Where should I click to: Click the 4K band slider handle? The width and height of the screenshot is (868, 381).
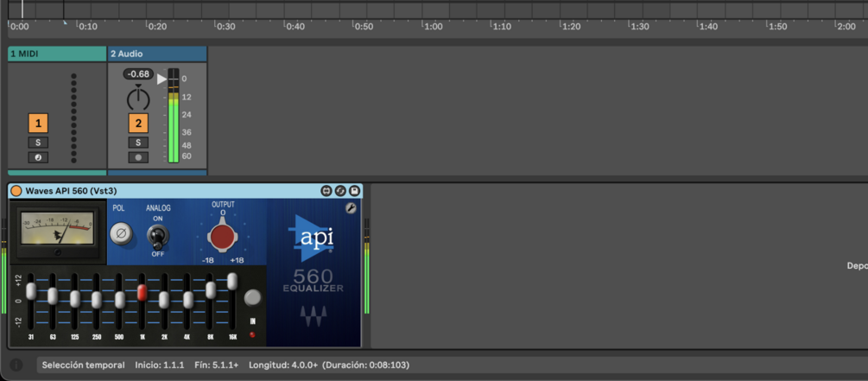188,300
